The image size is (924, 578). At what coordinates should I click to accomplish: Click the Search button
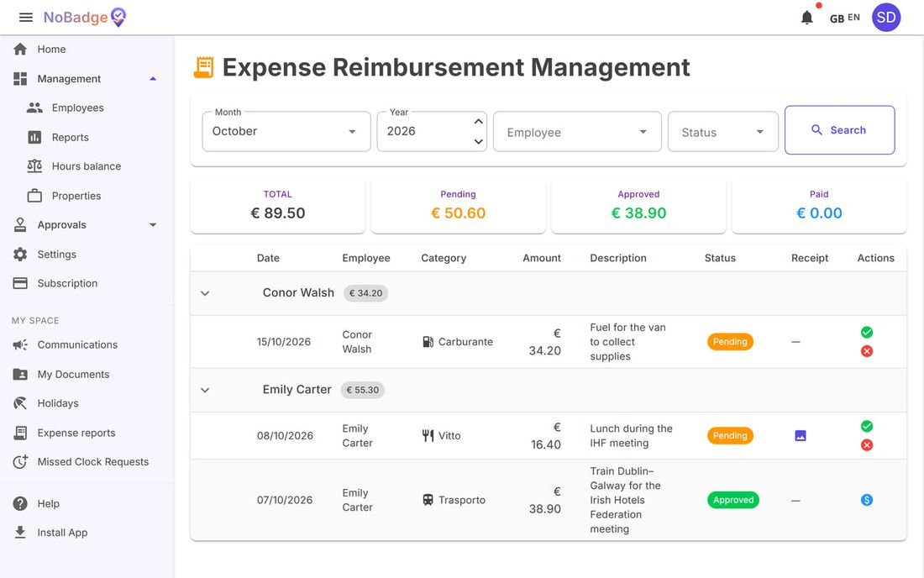click(x=840, y=130)
